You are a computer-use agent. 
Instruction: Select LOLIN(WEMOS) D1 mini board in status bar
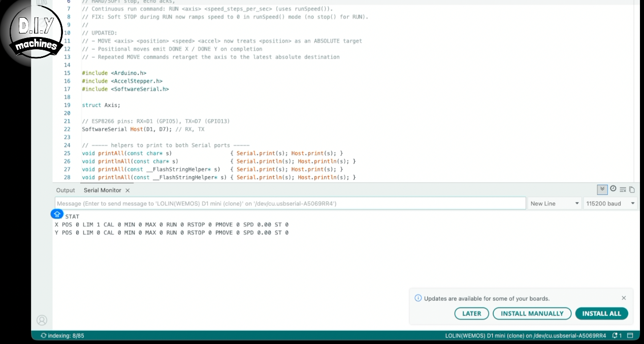pos(526,336)
